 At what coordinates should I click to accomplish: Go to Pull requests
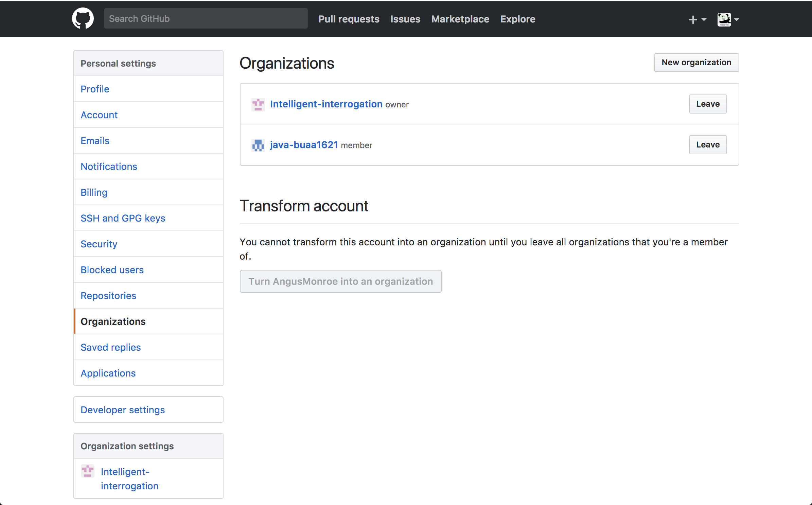349,19
